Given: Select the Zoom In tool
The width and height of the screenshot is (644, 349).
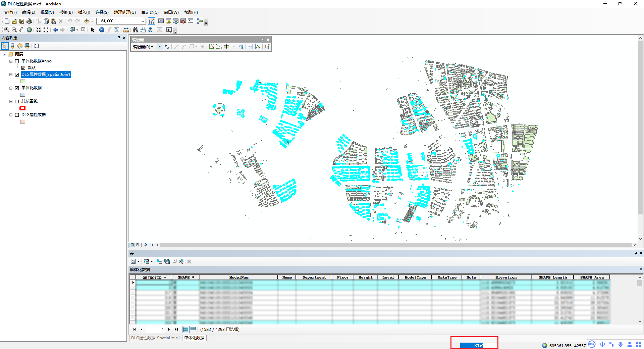Looking at the screenshot, I should click(7, 30).
